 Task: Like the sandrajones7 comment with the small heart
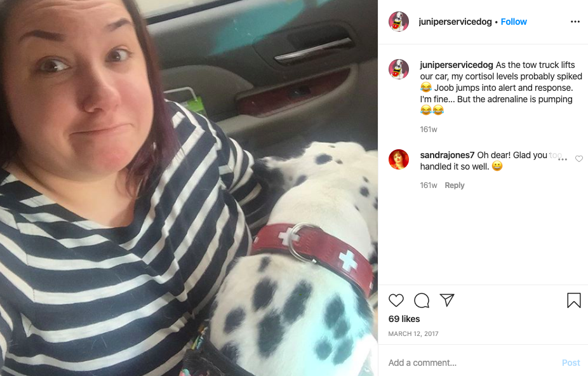coord(579,159)
